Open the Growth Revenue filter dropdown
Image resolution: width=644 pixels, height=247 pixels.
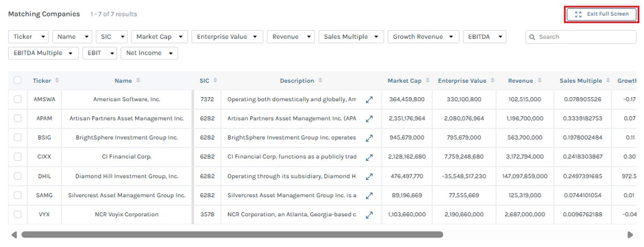pos(423,36)
